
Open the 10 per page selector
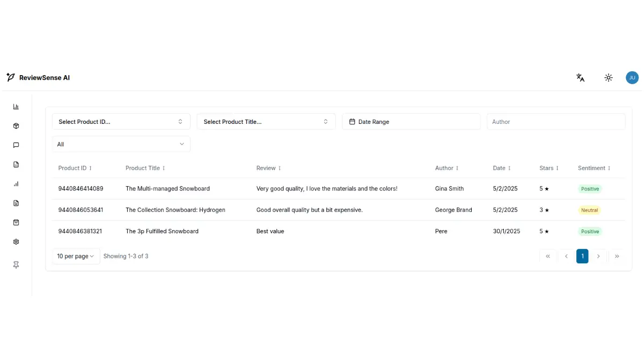[x=76, y=256]
